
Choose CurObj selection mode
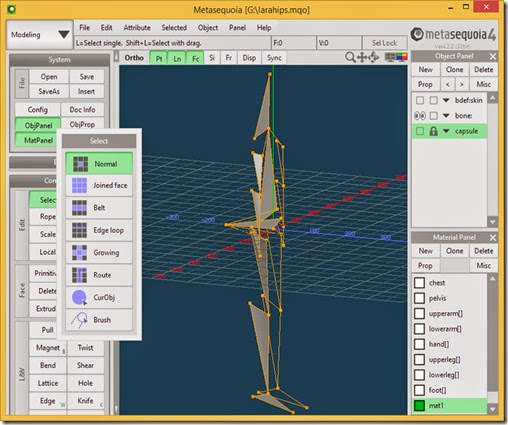[99, 297]
